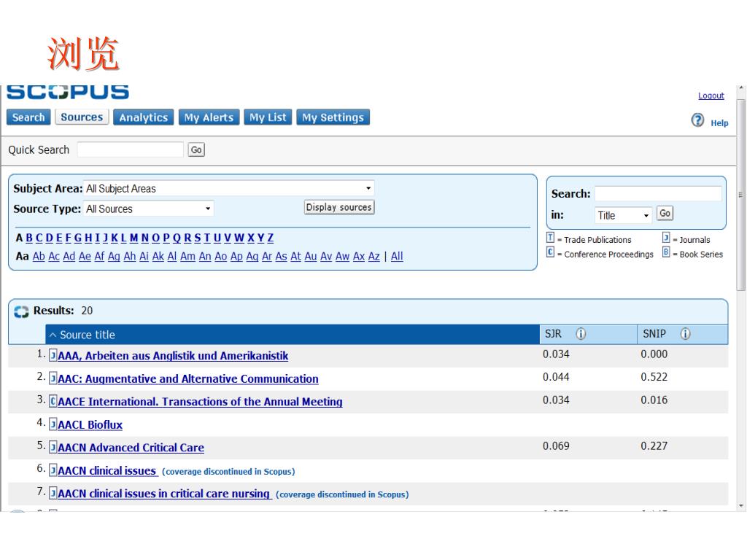
Task: Open the Analytics tab
Action: click(x=144, y=117)
